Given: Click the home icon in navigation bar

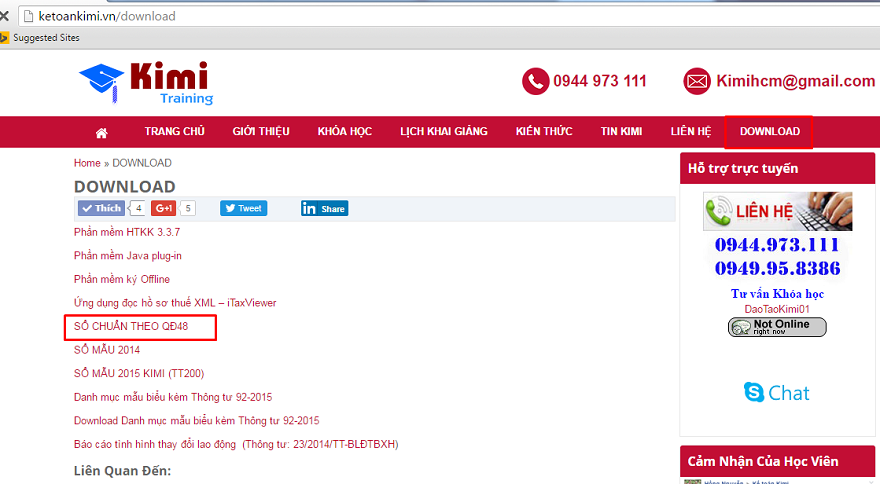Looking at the screenshot, I should pyautogui.click(x=101, y=132).
